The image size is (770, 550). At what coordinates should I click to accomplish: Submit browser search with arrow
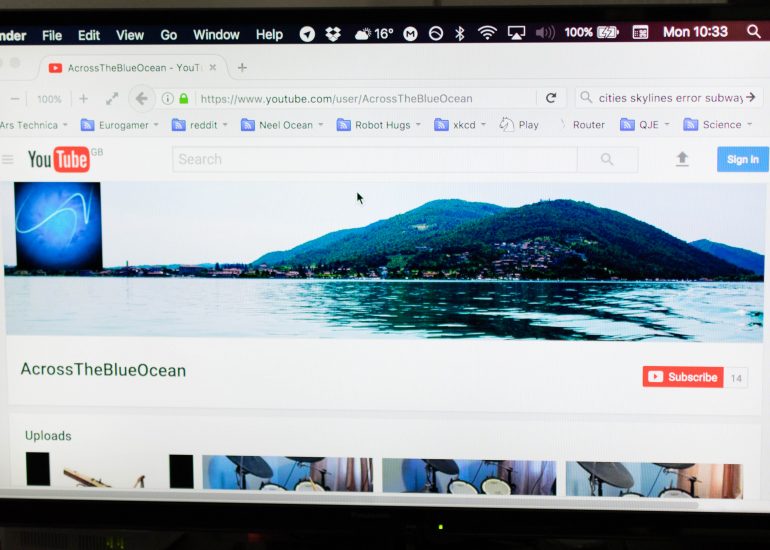(751, 97)
